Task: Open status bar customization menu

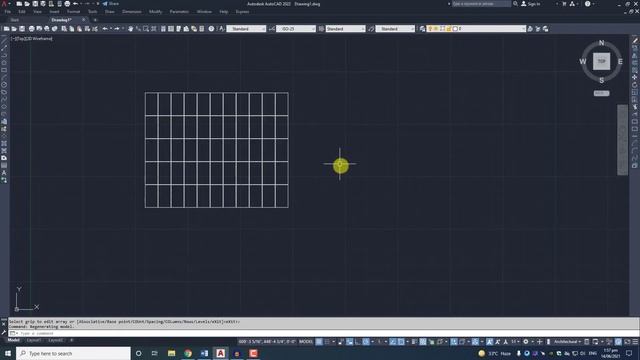Action: 635,342
